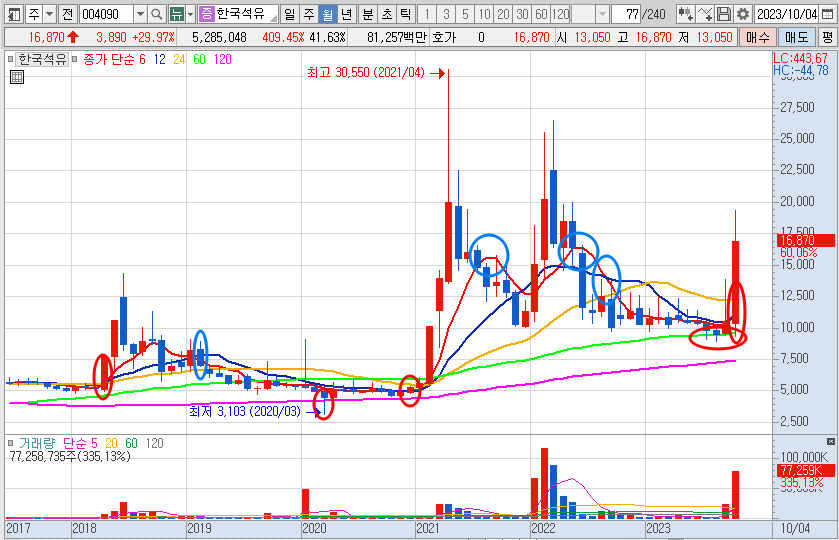Screen dimensions: 839x540
Task: Expand the news dropdown arrow
Action: tap(190, 14)
